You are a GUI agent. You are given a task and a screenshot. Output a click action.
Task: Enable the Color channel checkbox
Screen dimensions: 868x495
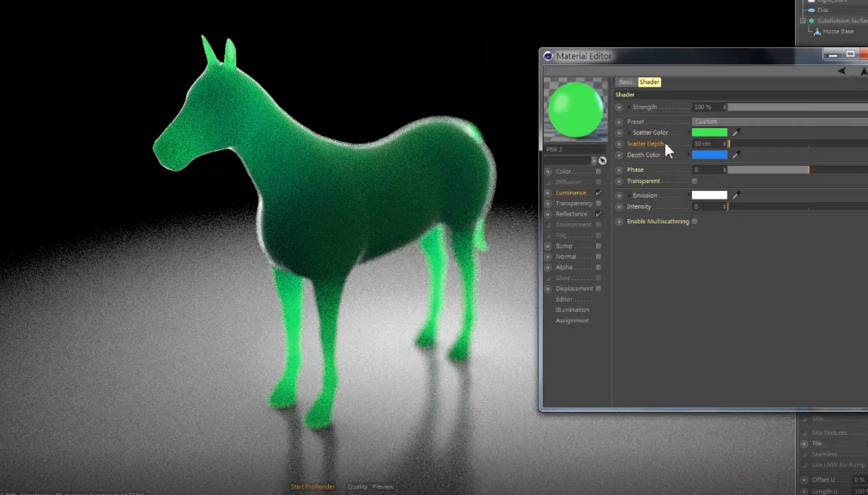pos(598,171)
